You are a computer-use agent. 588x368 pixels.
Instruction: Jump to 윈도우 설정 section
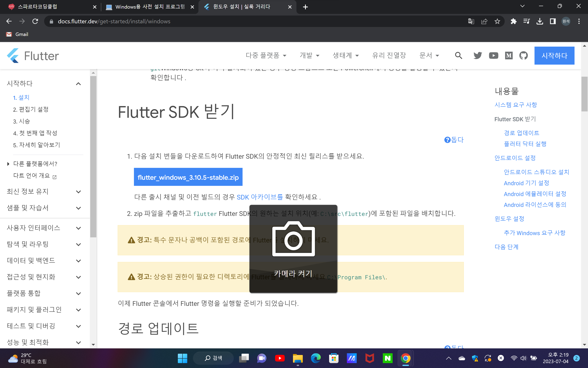click(509, 219)
